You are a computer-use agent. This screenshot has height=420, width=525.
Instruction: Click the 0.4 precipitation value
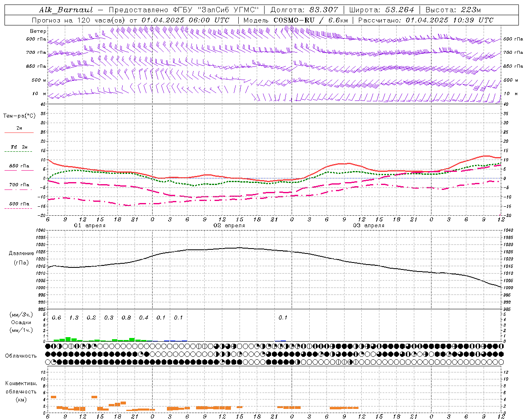coord(144,318)
